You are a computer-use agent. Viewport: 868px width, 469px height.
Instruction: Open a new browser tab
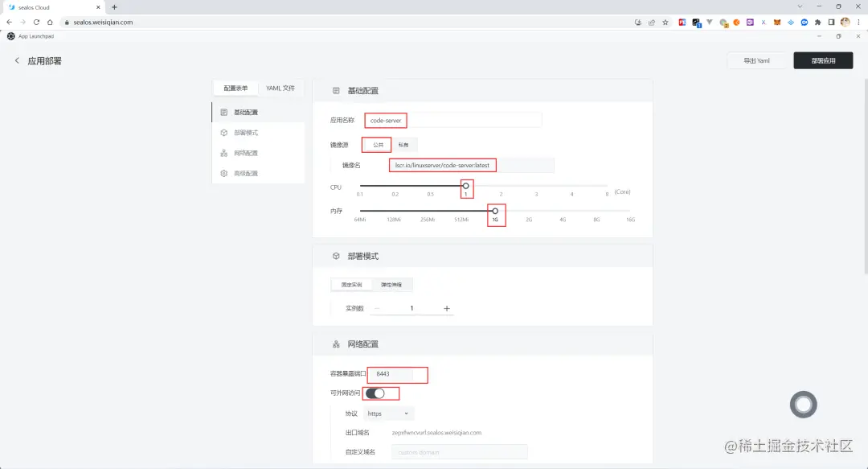pyautogui.click(x=115, y=7)
